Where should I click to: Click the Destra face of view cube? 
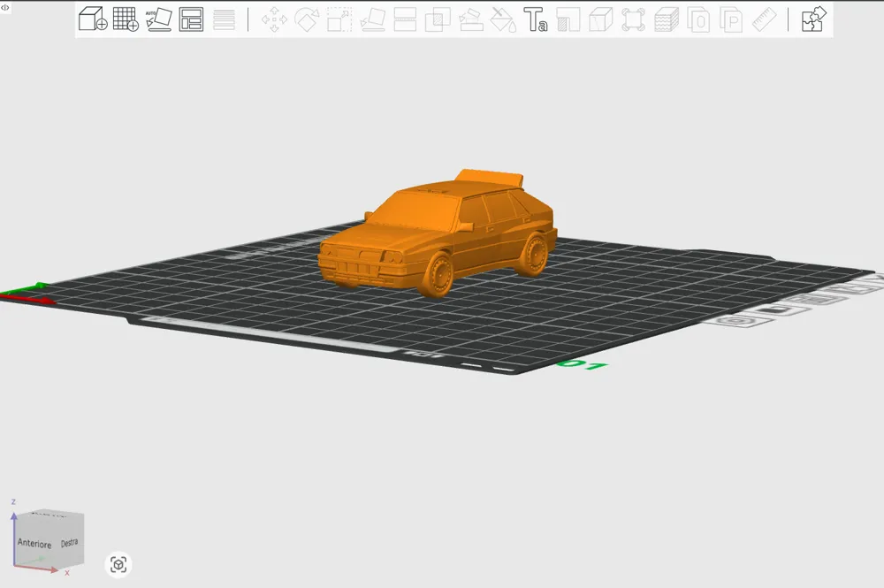tap(69, 542)
